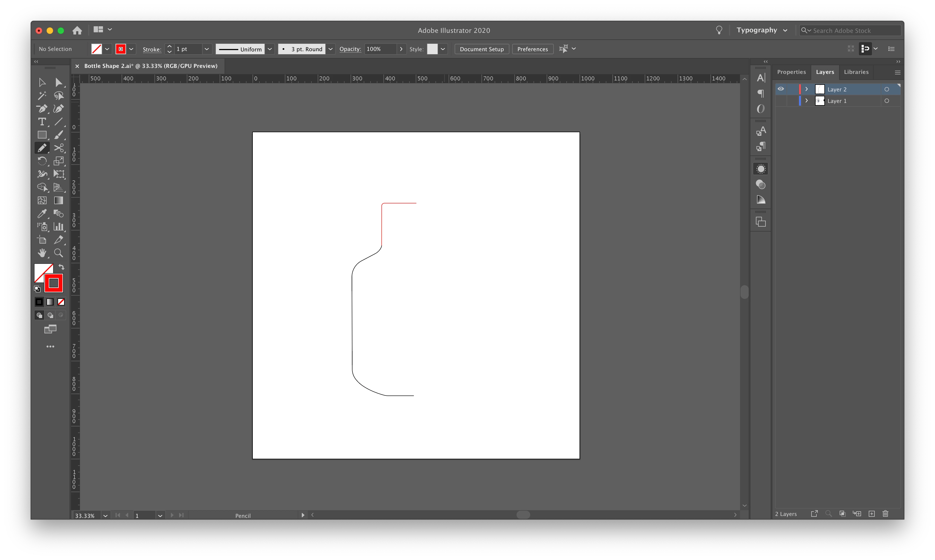Screen dimensions: 935x560
Task: Open the zoom level dropdown
Action: [105, 515]
